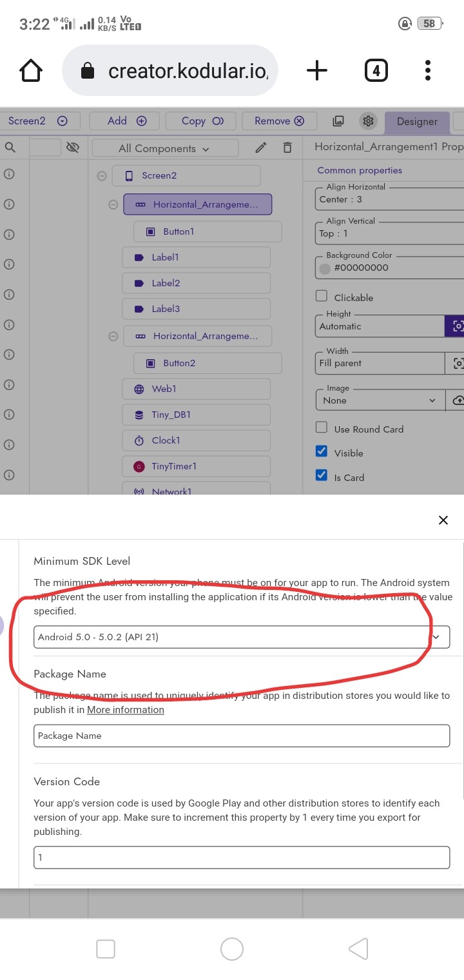Enable the Clickable checkbox
The height and width of the screenshot is (980, 464).
pyautogui.click(x=321, y=297)
